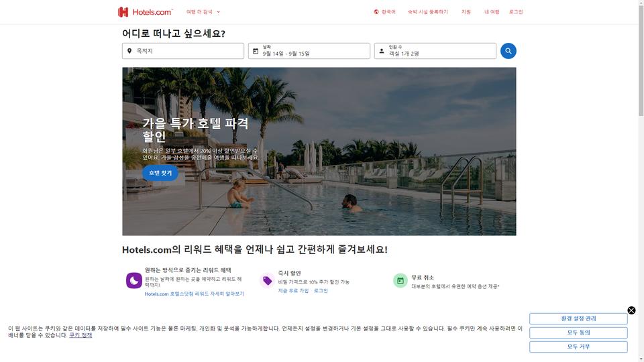644x362 pixels.
Task: Open the 날짜 date picker field
Action: click(x=309, y=51)
